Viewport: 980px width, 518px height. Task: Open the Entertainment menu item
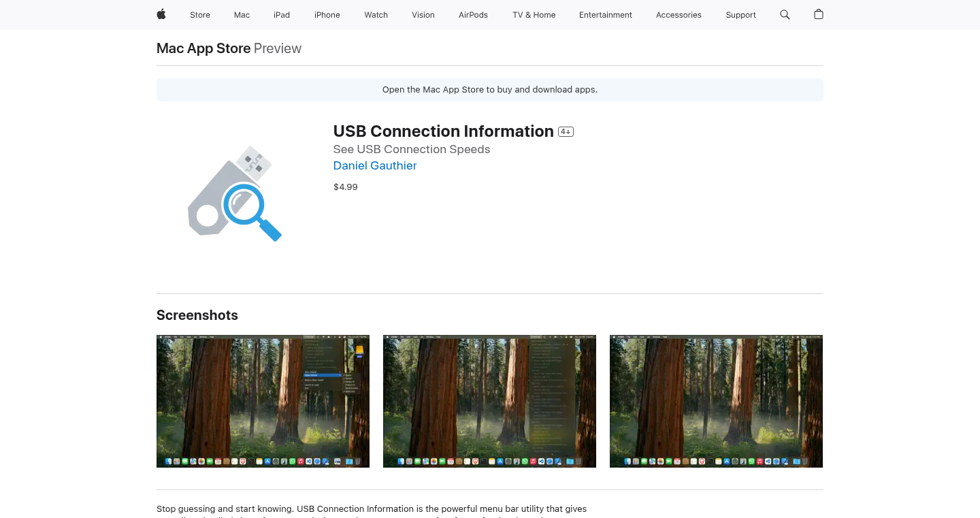[606, 15]
